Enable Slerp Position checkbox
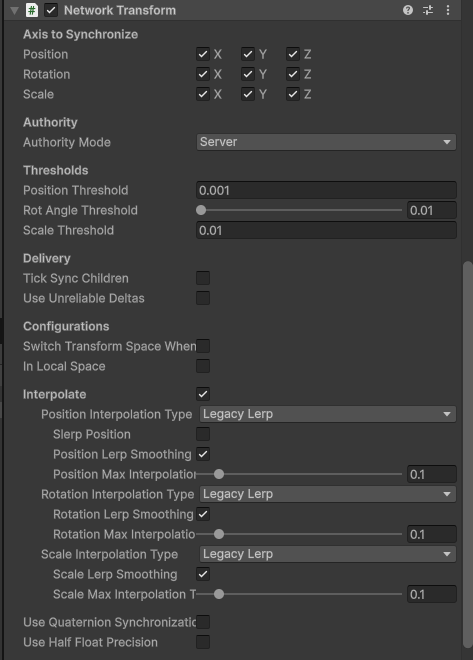Image resolution: width=473 pixels, height=660 pixels. pos(203,434)
